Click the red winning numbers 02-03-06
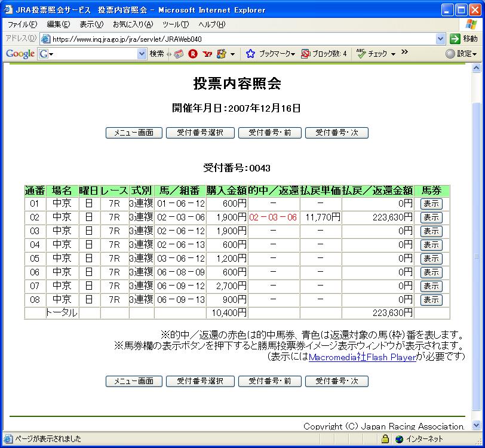 (x=273, y=217)
